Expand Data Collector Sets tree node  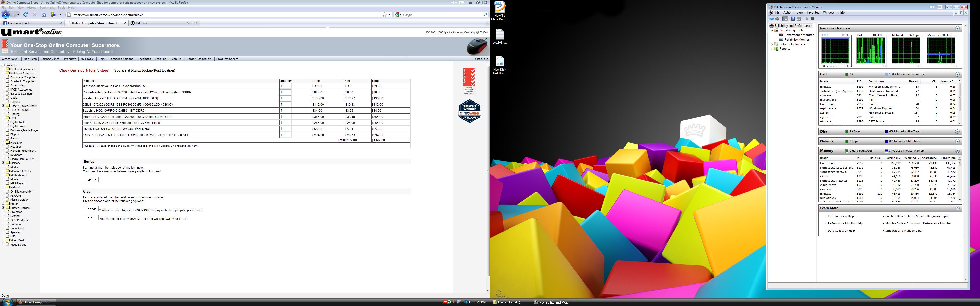coord(772,44)
